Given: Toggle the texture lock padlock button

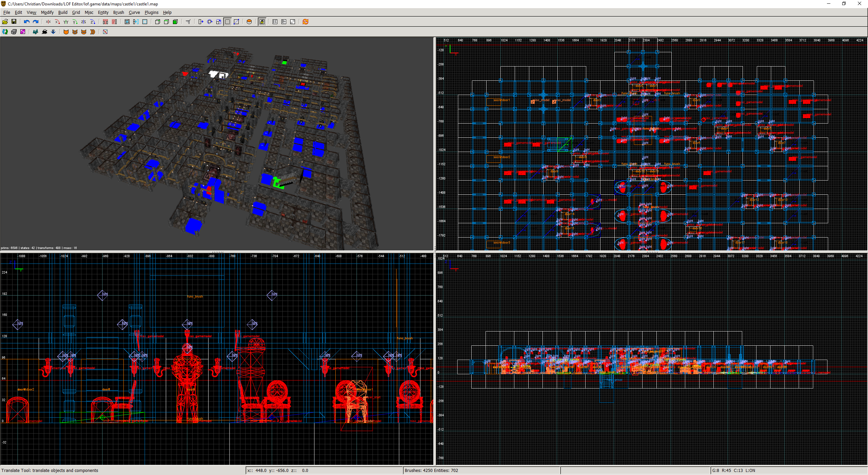Looking at the screenshot, I should click(262, 22).
